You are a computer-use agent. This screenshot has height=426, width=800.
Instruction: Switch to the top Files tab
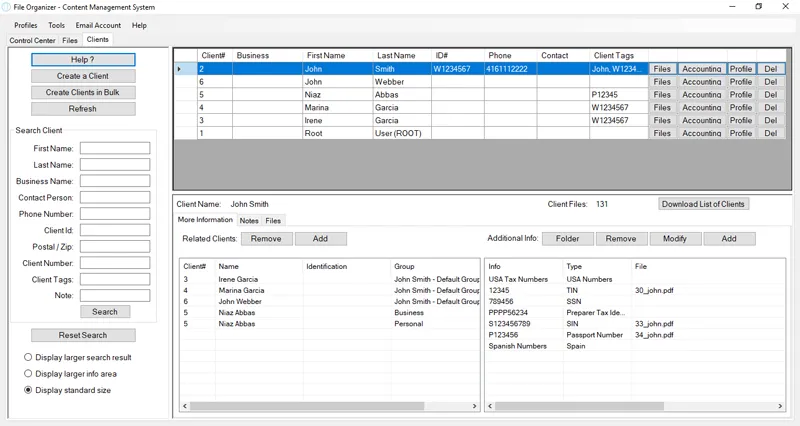(x=70, y=40)
